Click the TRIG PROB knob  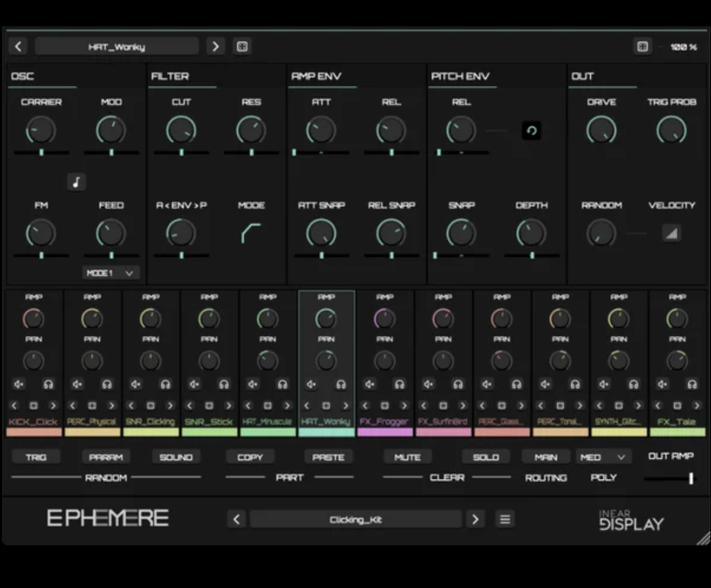coord(672,131)
